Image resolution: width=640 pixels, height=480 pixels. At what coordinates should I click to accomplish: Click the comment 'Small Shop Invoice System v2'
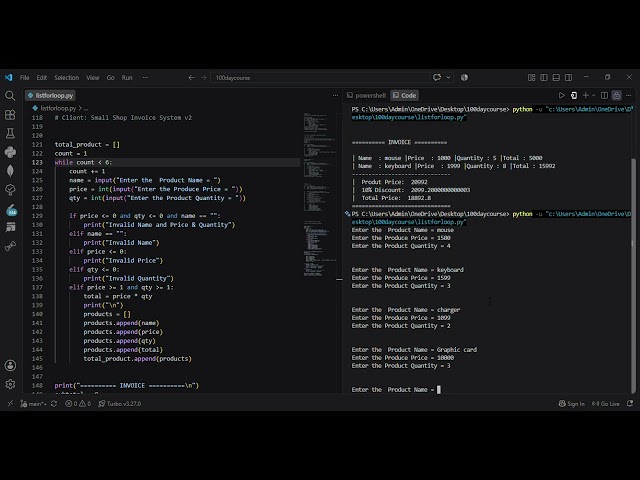point(141,118)
